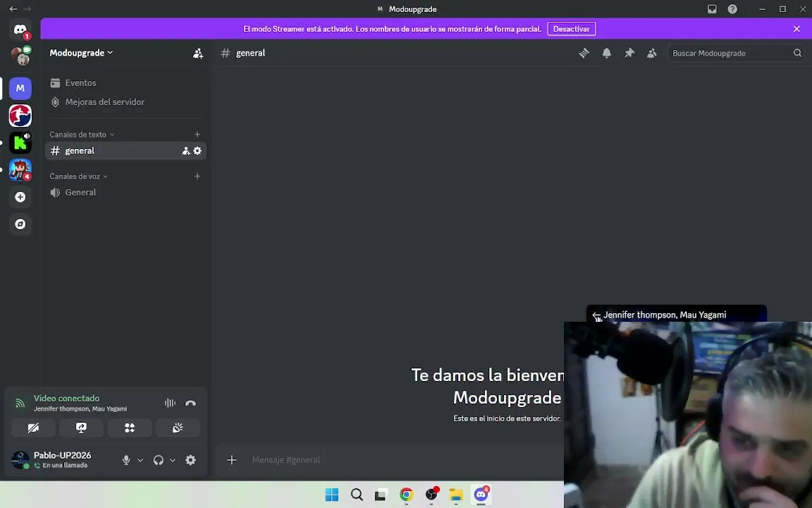Click the Video conectado status text
The width and height of the screenshot is (812, 508).
tap(67, 398)
